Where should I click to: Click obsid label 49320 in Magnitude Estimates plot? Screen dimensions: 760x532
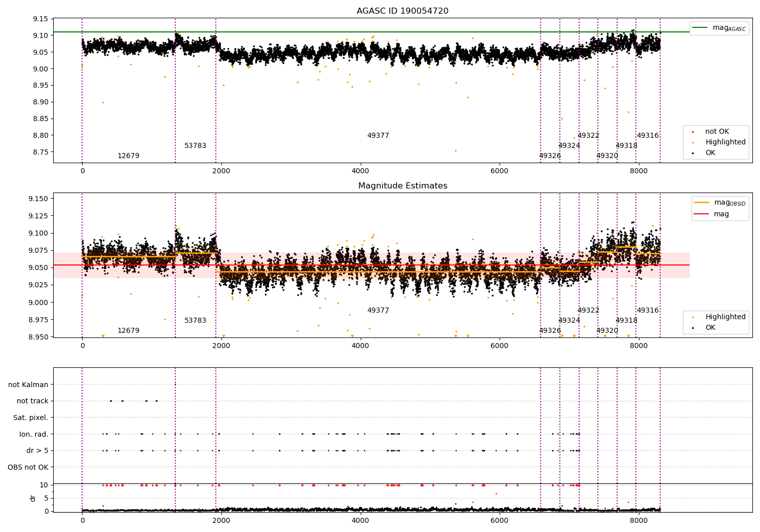[x=607, y=330]
